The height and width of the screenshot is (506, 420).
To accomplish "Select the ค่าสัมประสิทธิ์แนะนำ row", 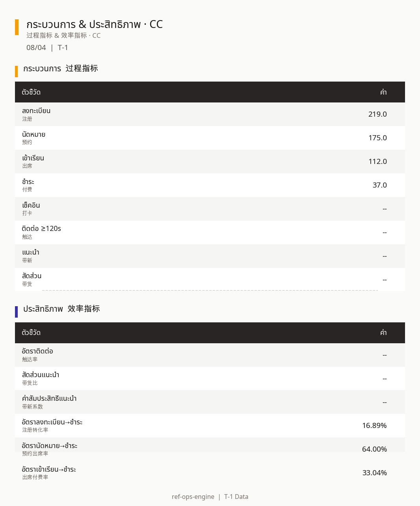I will tap(210, 402).
